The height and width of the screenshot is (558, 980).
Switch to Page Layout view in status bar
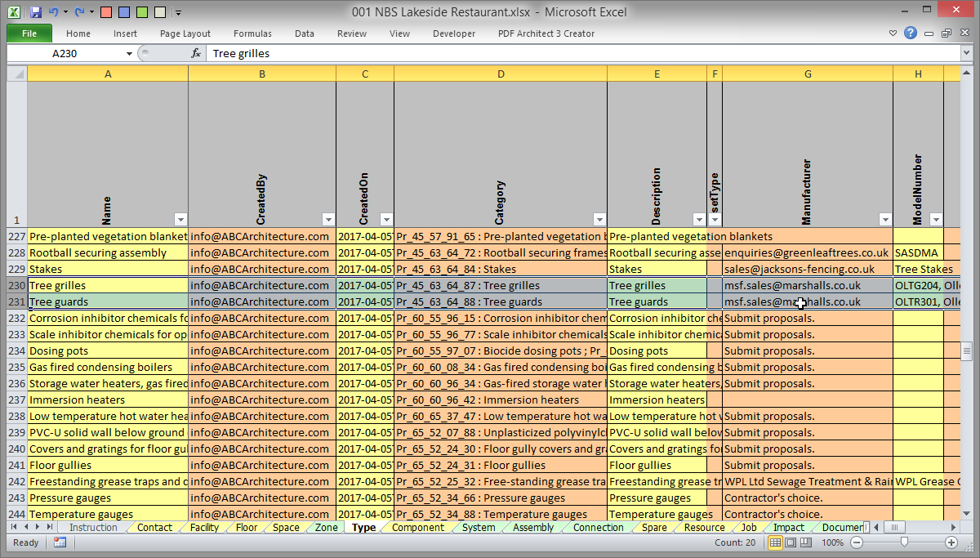coord(790,542)
